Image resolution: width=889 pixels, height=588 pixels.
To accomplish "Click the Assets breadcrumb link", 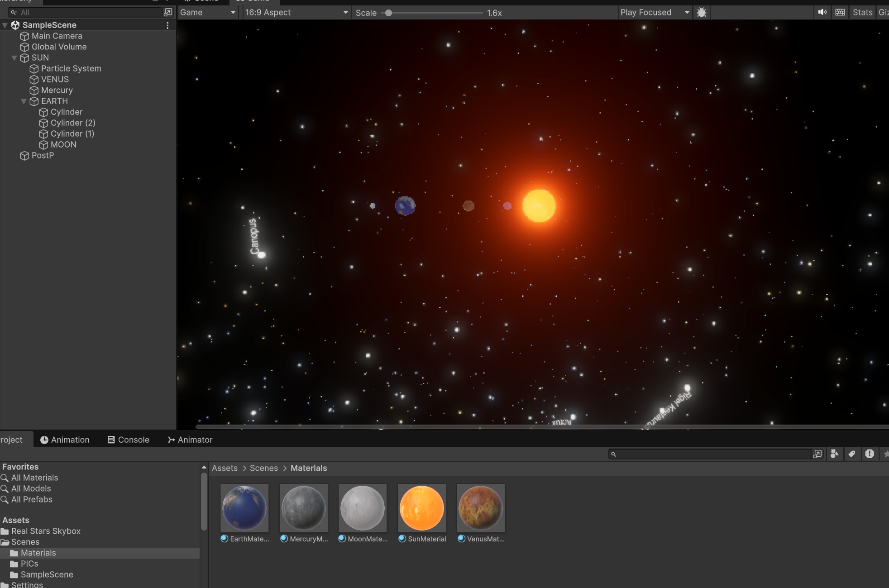I will [225, 468].
